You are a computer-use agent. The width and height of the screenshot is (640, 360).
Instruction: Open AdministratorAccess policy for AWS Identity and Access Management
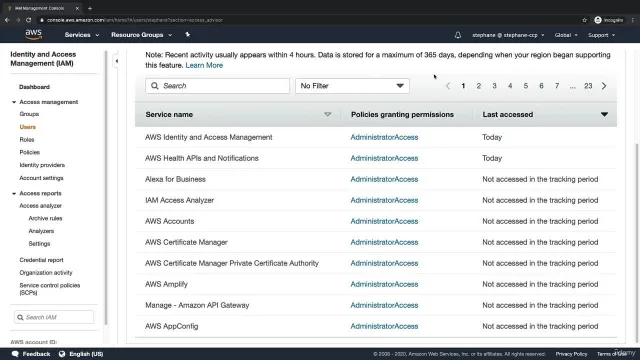(384, 137)
